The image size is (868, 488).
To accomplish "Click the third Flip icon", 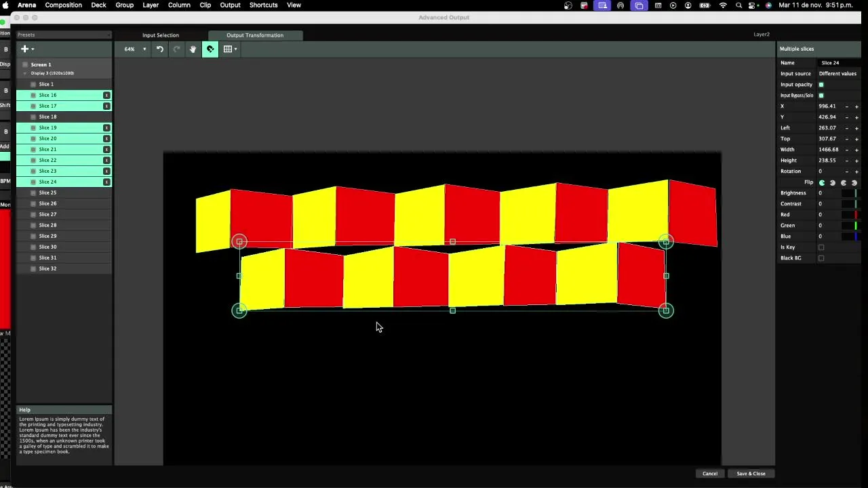I will pos(844,182).
